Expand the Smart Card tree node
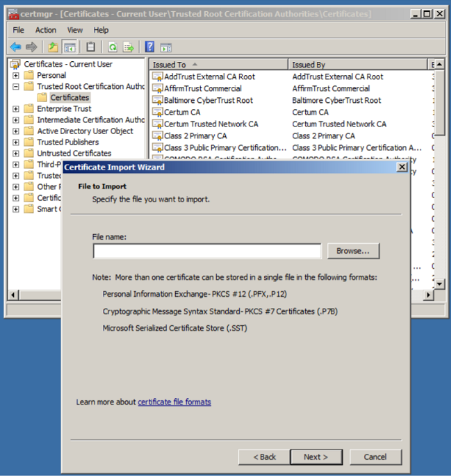The image size is (465, 476). [x=16, y=209]
